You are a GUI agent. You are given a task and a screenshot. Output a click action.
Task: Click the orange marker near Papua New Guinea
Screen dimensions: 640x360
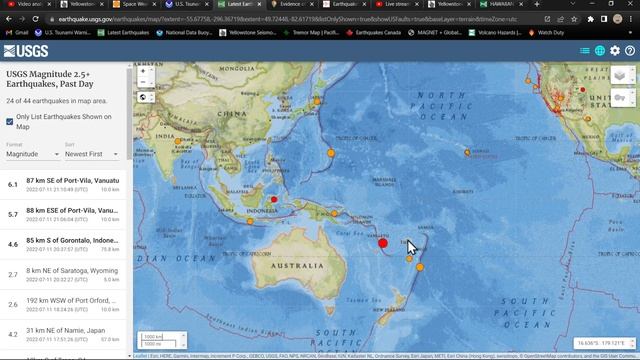click(334, 213)
